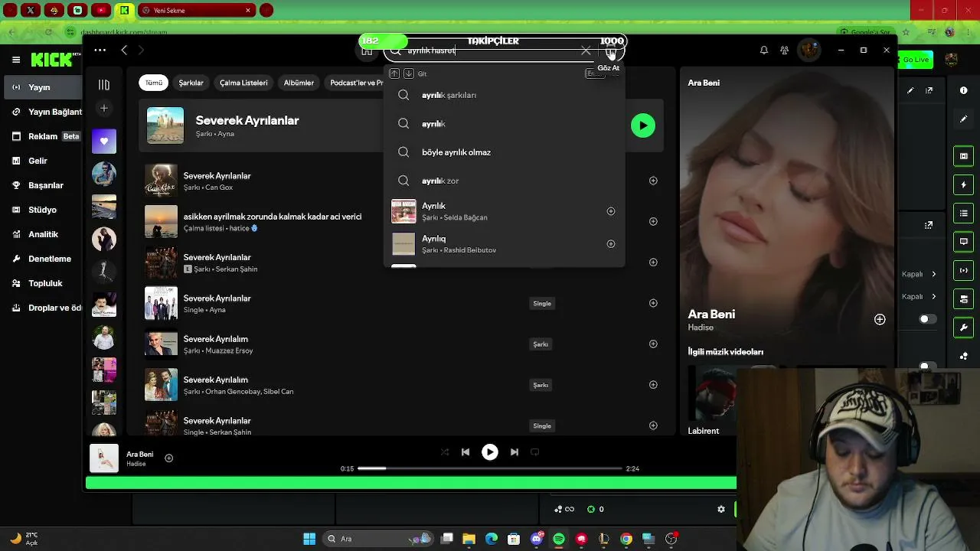Viewport: 980px width, 551px height.
Task: Click the chat icon in Kick toolbar
Action: click(x=963, y=242)
